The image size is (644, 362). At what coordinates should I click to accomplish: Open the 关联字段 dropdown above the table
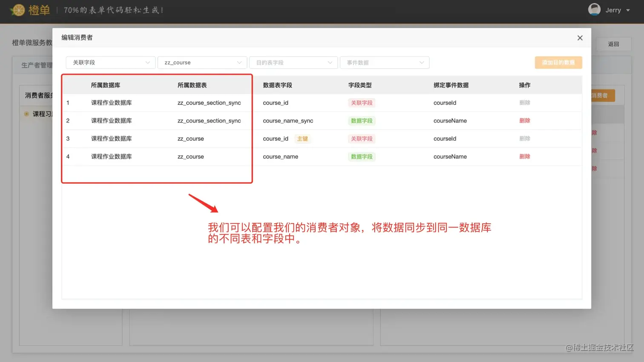[110, 63]
